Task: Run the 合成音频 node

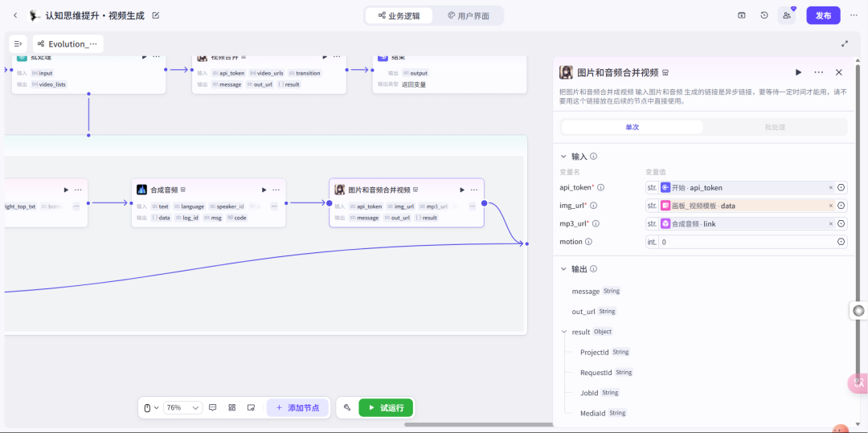Action: point(264,190)
